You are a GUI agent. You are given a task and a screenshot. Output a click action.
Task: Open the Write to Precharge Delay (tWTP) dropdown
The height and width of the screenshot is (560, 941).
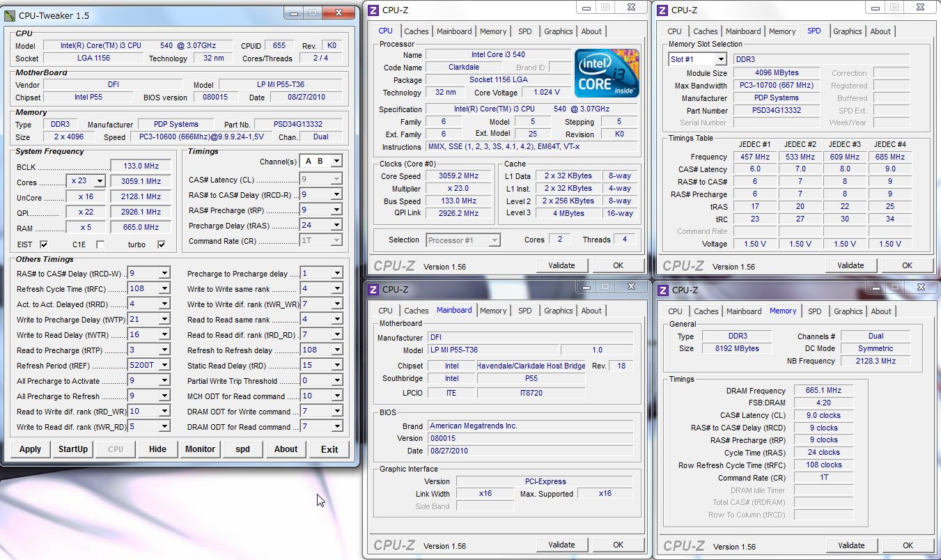(x=164, y=319)
